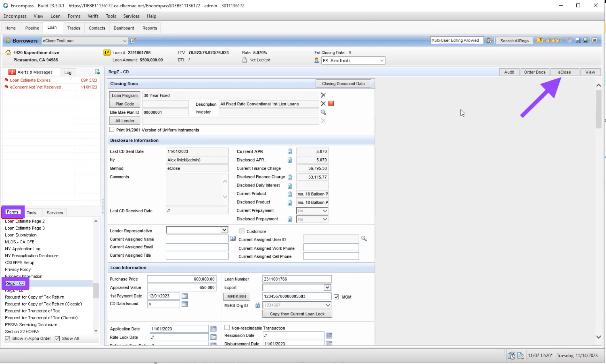Unlock the Disclosed APR field lock icon

pos(290,160)
